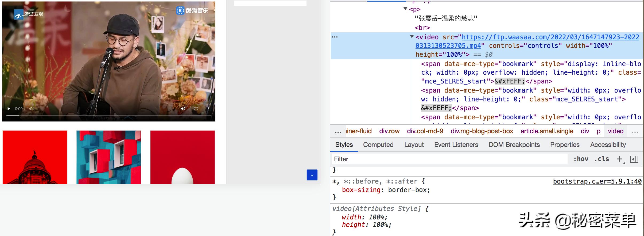
Task: Click the video progress bar
Action: pyautogui.click(x=109, y=116)
